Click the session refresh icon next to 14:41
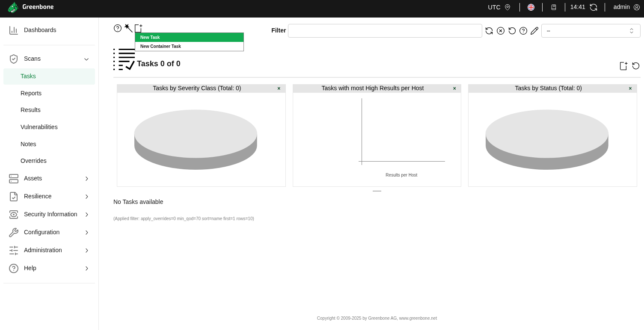The image size is (644, 330). (594, 7)
